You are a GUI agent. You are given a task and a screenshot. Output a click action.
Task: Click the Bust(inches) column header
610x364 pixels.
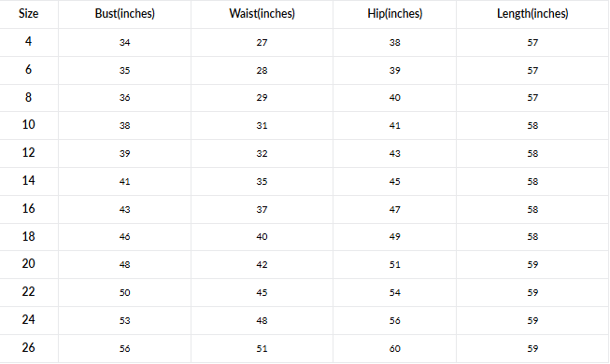coord(125,14)
